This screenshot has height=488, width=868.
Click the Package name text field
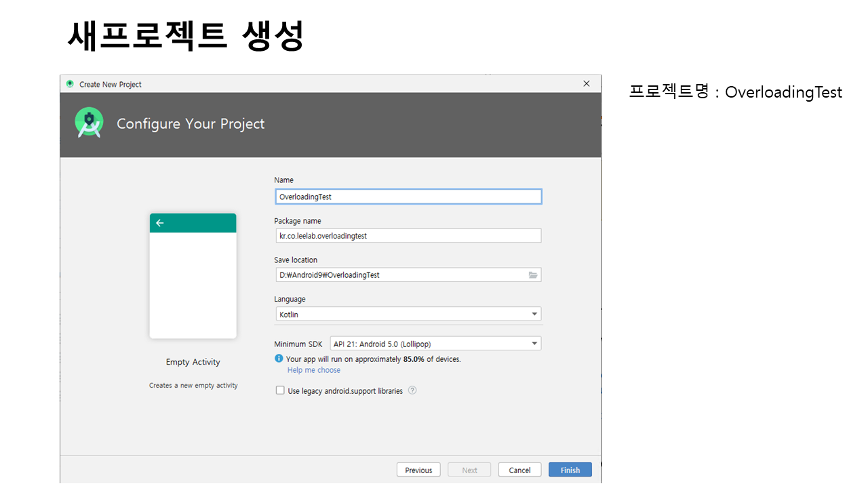coord(407,236)
